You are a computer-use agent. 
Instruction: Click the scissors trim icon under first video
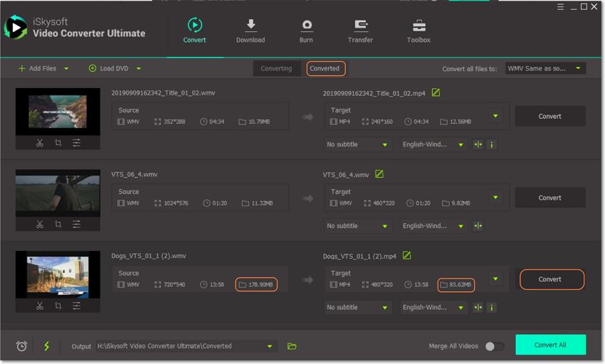pos(40,143)
